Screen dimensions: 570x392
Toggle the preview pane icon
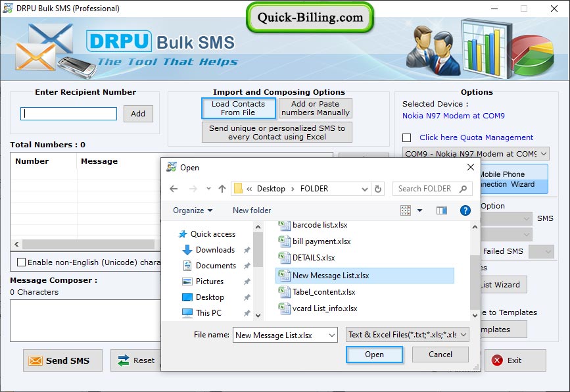point(442,210)
